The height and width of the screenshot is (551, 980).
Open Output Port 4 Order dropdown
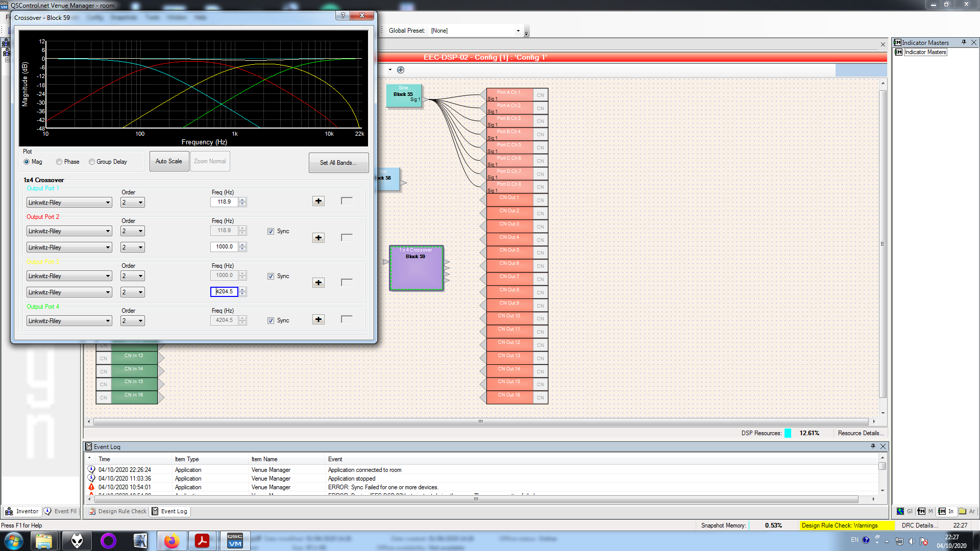tap(133, 321)
